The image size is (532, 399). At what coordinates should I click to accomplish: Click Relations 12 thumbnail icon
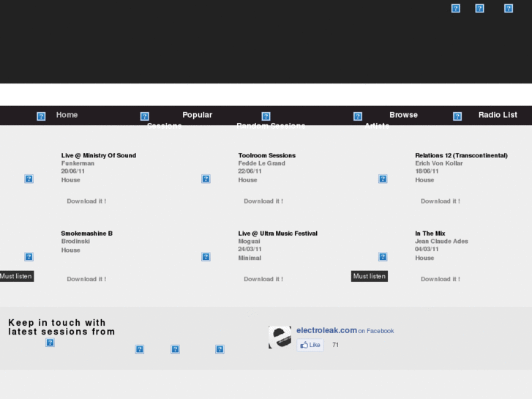(x=383, y=179)
